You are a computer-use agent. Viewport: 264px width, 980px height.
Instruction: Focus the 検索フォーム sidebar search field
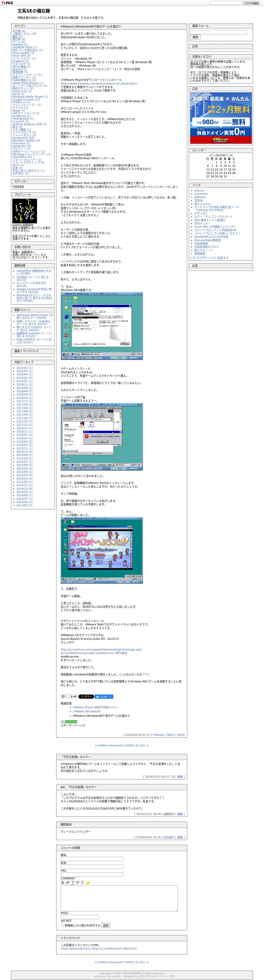[x=219, y=32]
